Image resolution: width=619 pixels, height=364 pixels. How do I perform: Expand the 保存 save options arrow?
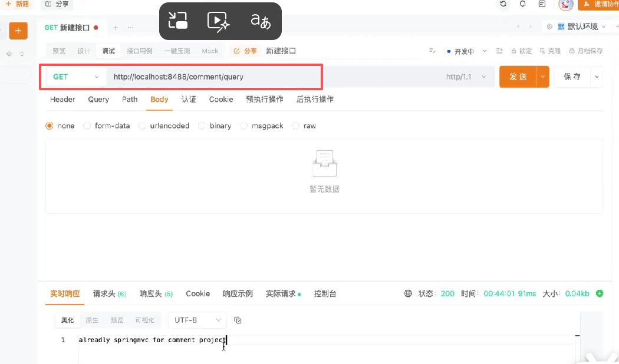(597, 77)
